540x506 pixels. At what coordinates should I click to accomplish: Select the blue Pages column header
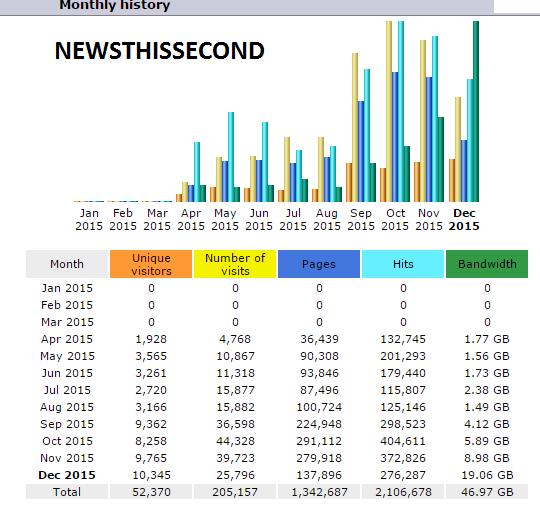tap(319, 264)
